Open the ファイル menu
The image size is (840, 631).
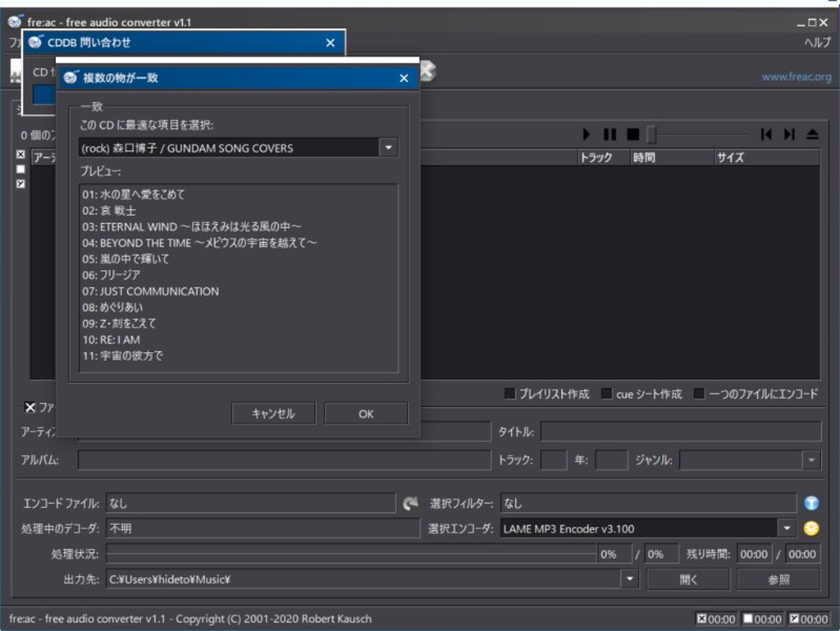coord(15,39)
